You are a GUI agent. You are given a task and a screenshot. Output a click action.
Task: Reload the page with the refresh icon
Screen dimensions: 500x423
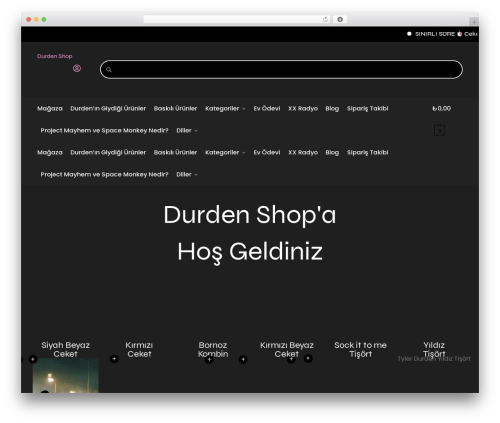325,20
